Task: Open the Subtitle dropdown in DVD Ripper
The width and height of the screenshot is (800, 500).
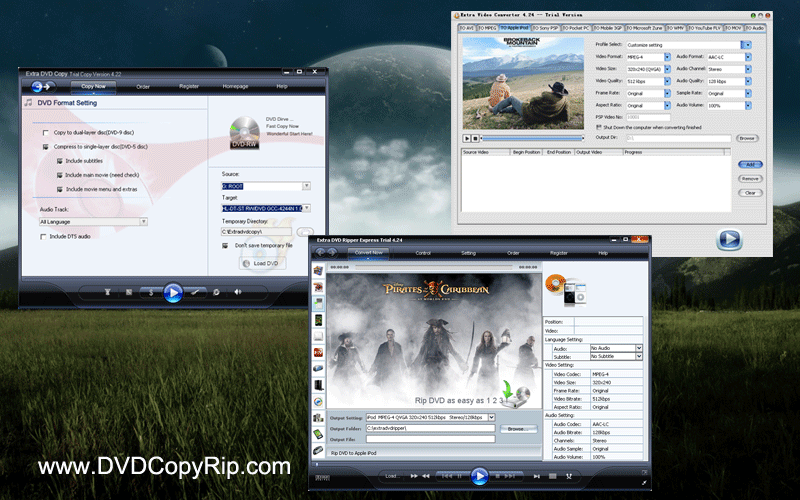Action: click(639, 356)
